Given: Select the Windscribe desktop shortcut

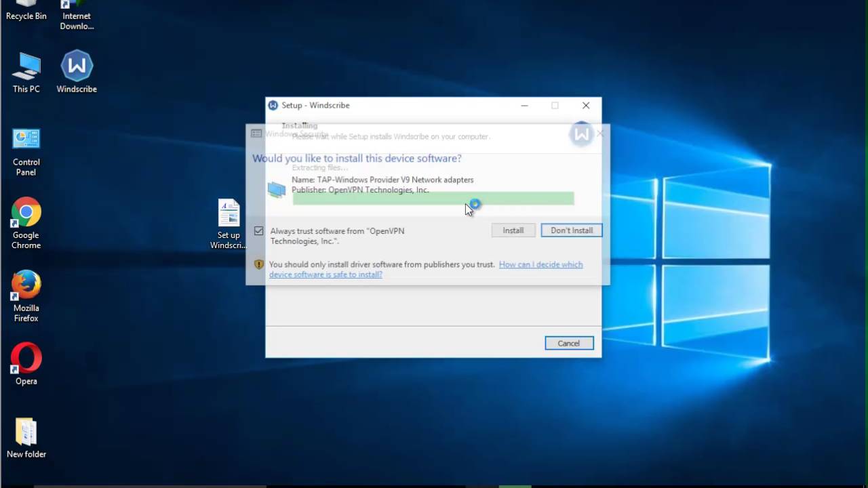Looking at the screenshot, I should click(77, 72).
